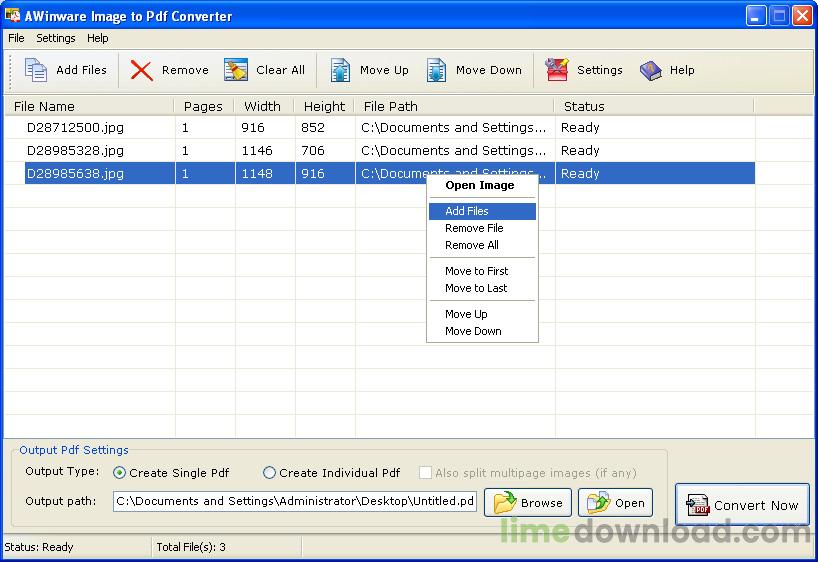Click the Open output button text
The height and width of the screenshot is (562, 818).
coord(630,503)
